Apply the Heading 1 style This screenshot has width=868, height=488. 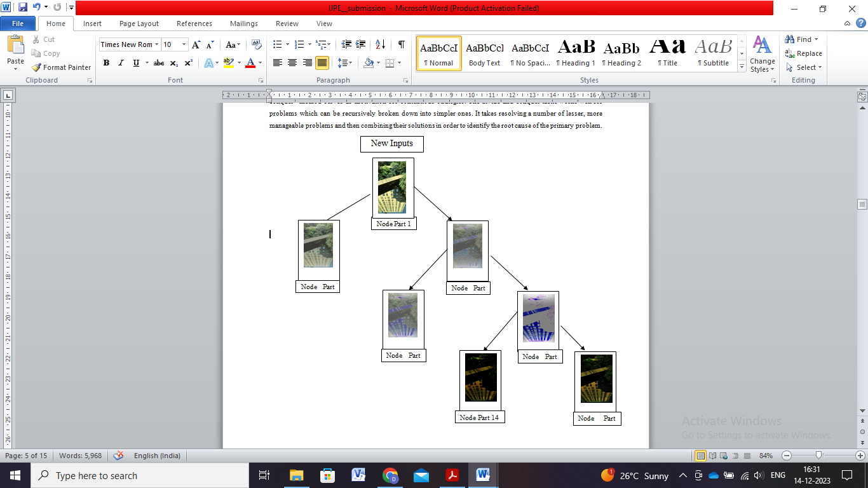tap(576, 53)
